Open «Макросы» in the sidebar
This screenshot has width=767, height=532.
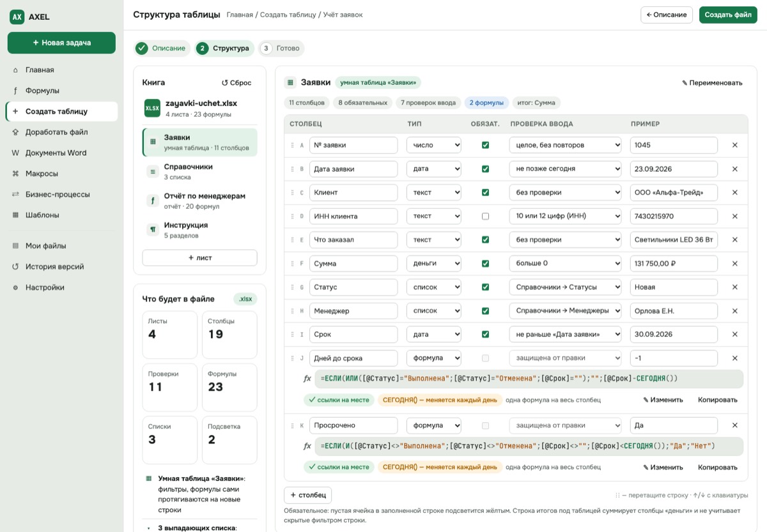61,174
